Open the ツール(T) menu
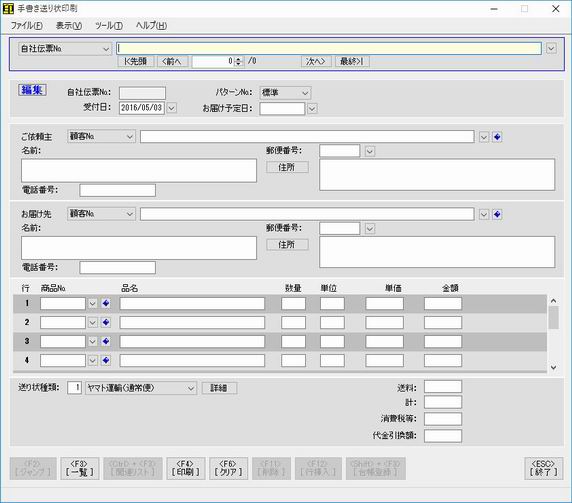This screenshot has width=572, height=503. click(x=109, y=26)
